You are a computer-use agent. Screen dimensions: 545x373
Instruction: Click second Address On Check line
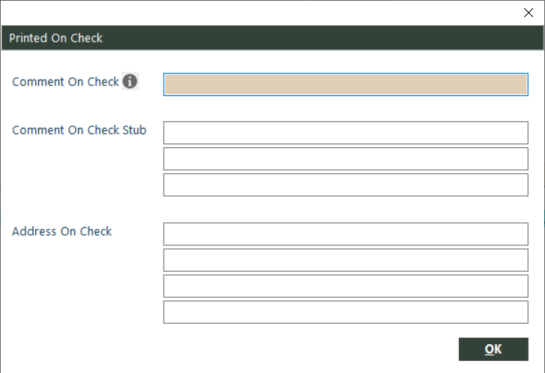[346, 260]
